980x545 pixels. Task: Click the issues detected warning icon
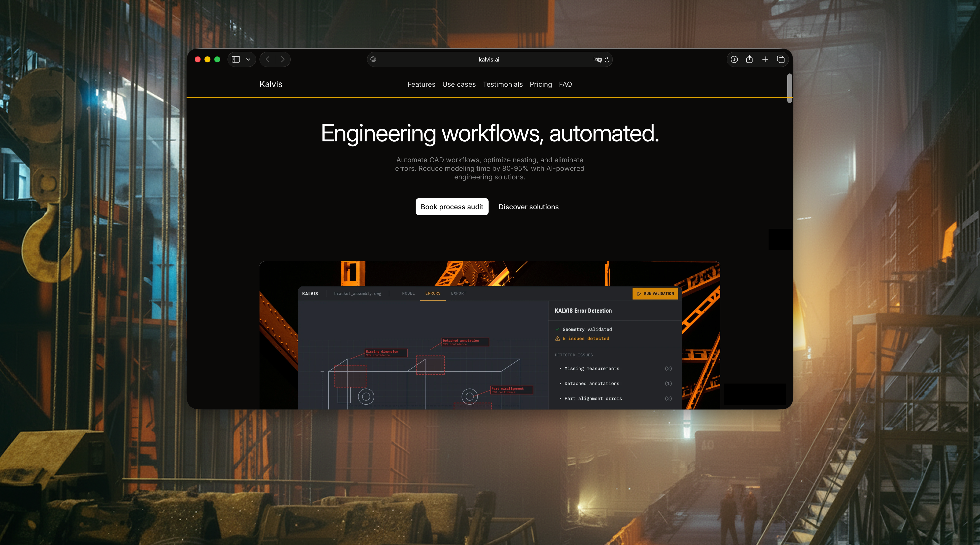tap(557, 338)
